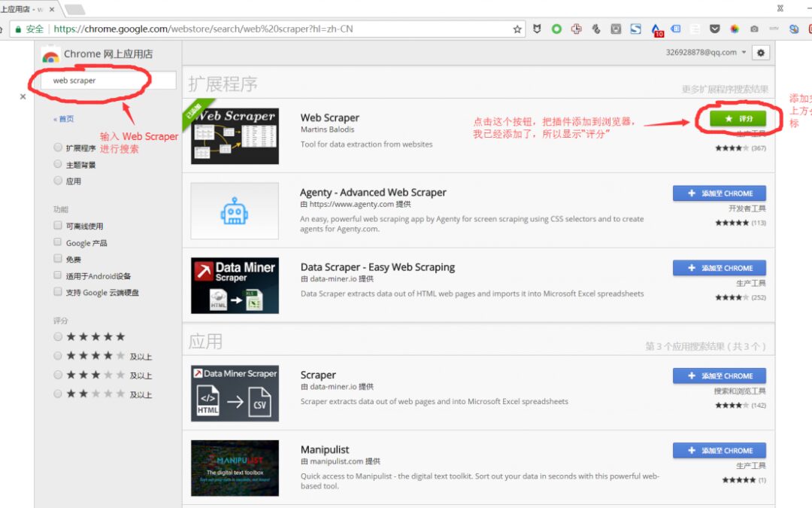The width and height of the screenshot is (812, 508).
Task: Open the blue S extension icon
Action: click(635, 29)
